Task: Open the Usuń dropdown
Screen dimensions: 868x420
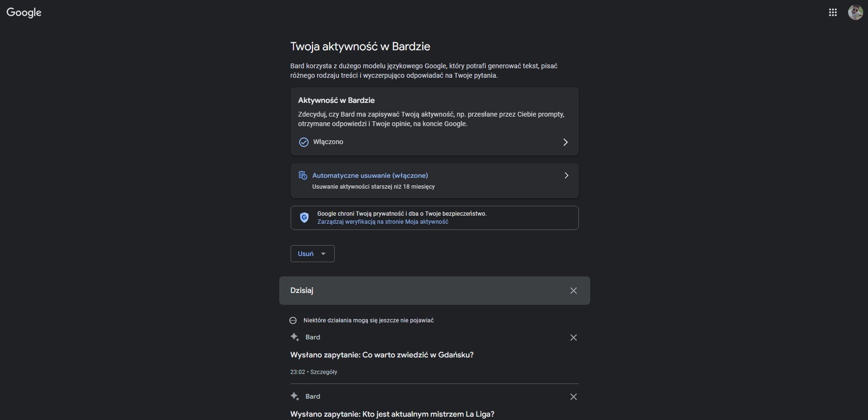Action: point(312,254)
